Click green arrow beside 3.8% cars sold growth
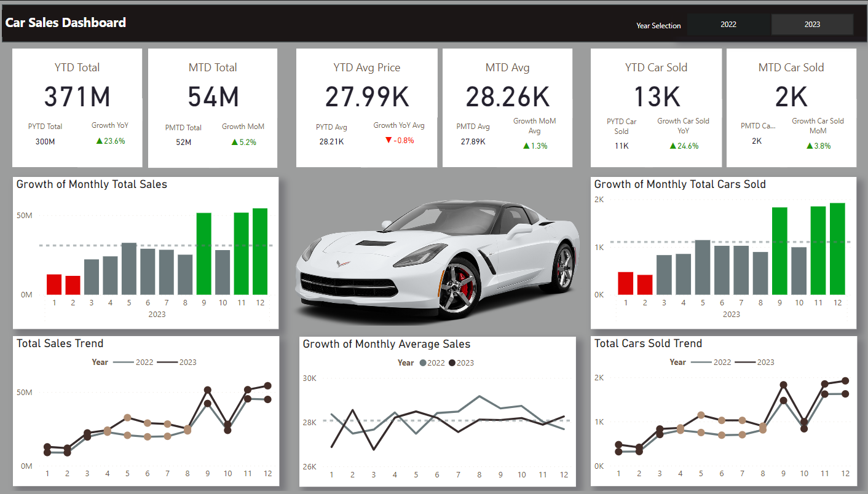Image resolution: width=868 pixels, height=494 pixels. pyautogui.click(x=810, y=146)
